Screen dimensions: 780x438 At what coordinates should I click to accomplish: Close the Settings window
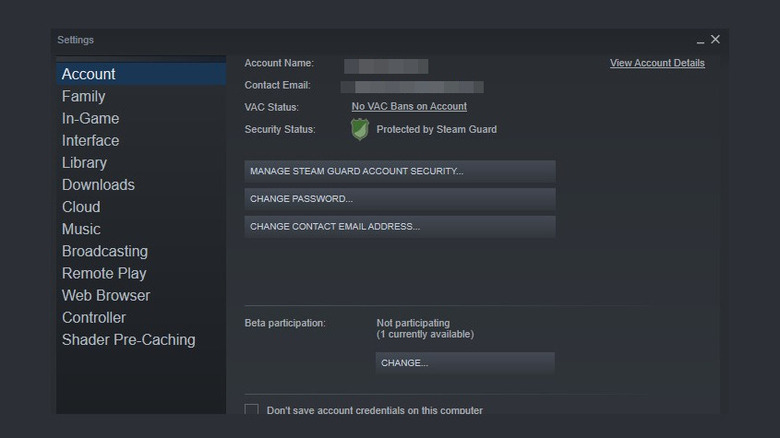tap(715, 40)
